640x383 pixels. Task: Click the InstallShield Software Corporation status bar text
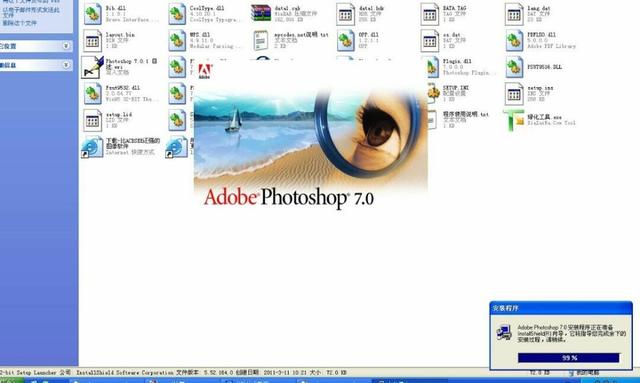click(x=125, y=372)
